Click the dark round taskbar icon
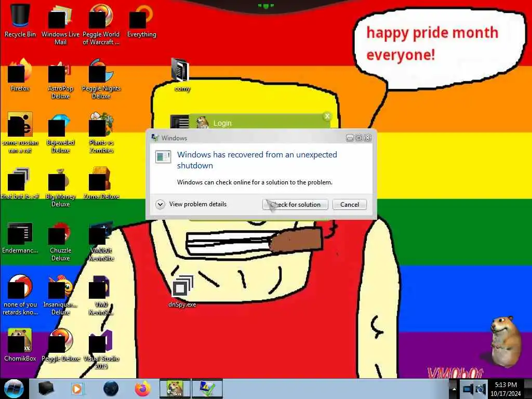 111,389
